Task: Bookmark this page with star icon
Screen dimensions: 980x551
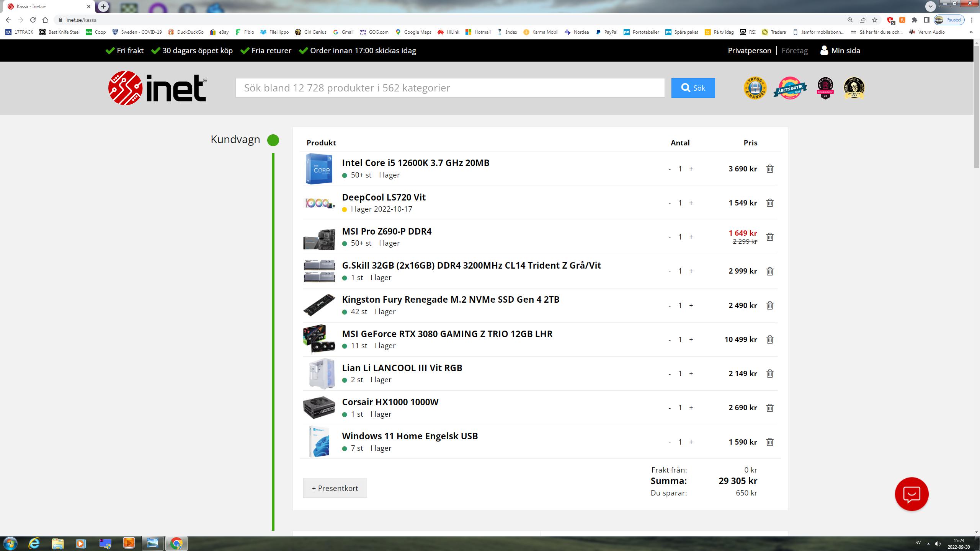Action: (875, 20)
